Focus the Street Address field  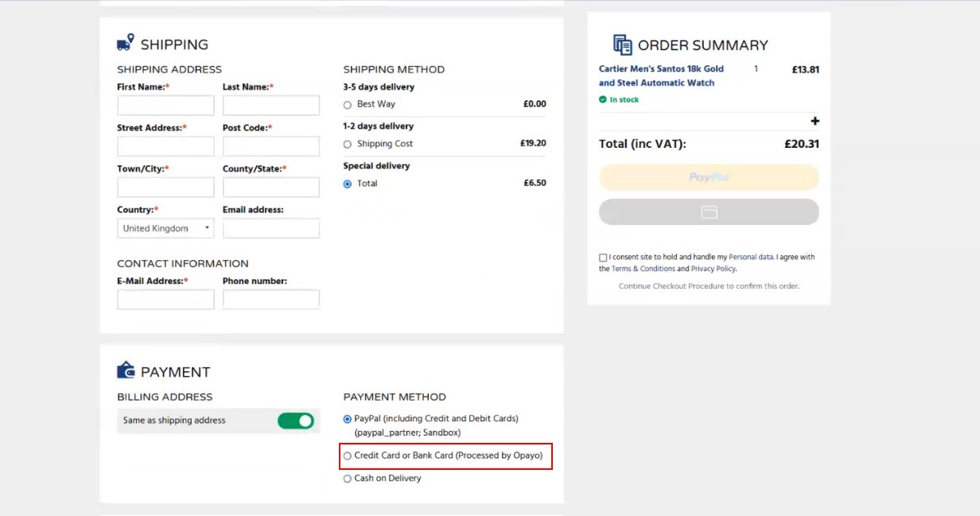coord(165,146)
